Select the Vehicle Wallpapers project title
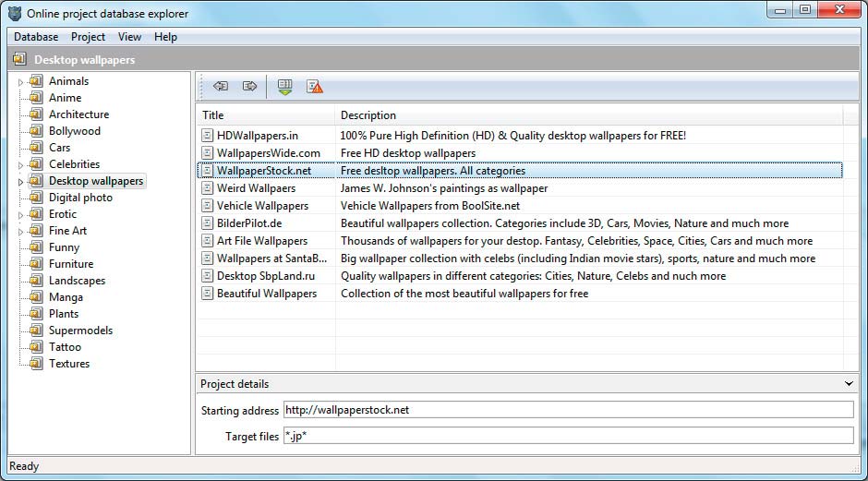868x481 pixels. point(262,205)
